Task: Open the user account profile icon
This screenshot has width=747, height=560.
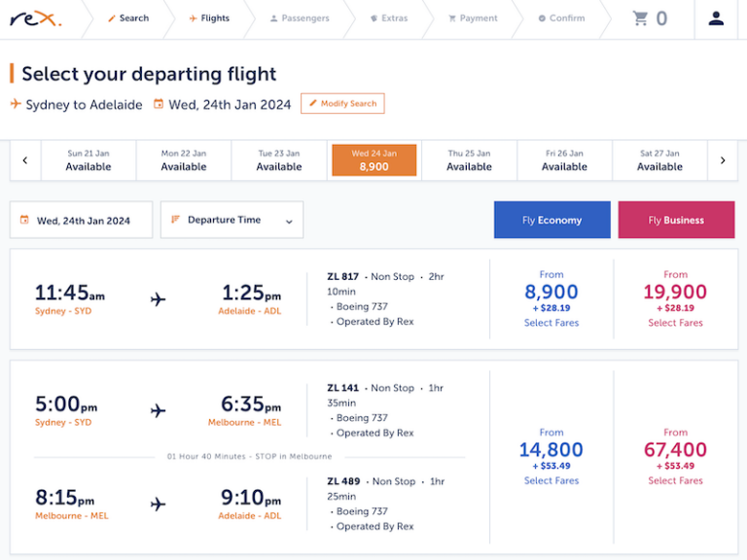Action: pos(716,18)
